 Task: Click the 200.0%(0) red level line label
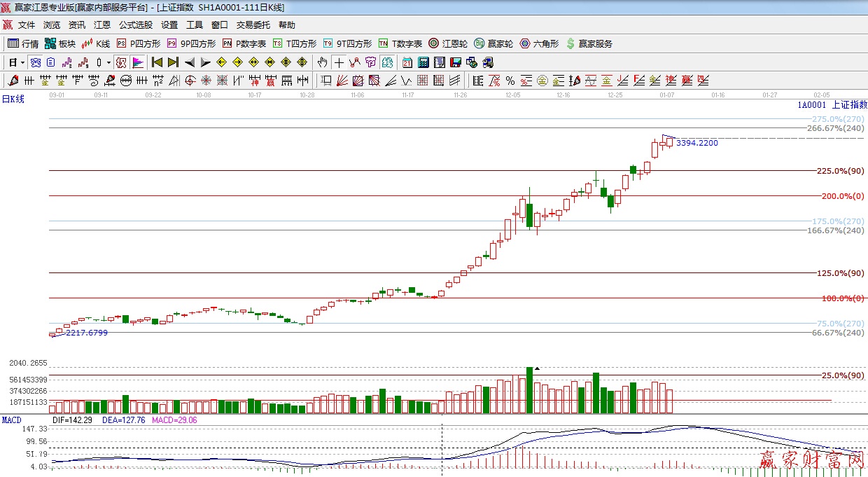[x=842, y=196]
